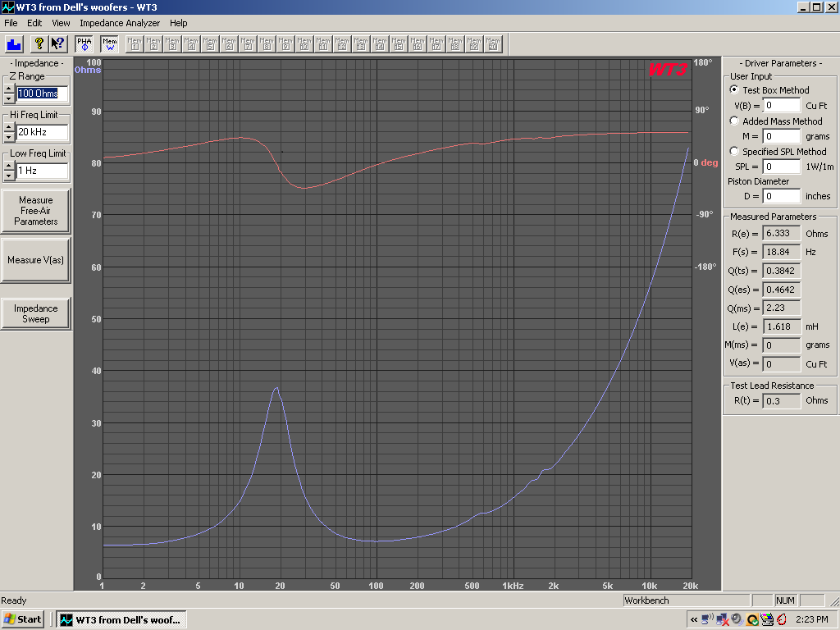Toggle the Mem W working memory button

[109, 44]
